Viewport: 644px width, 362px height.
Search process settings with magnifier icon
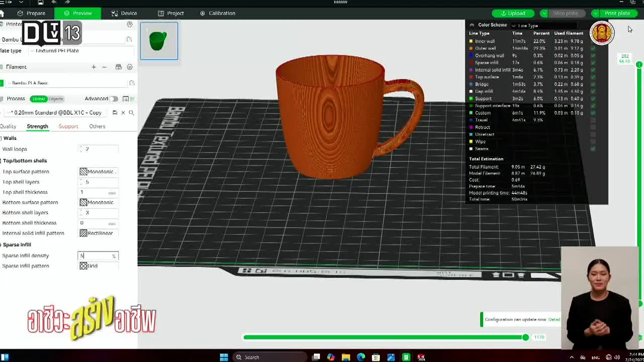pyautogui.click(x=131, y=113)
